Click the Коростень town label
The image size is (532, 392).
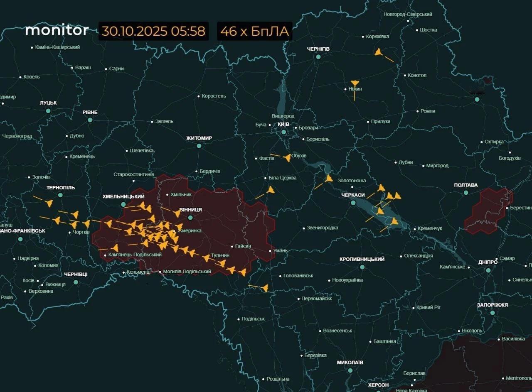click(x=214, y=96)
